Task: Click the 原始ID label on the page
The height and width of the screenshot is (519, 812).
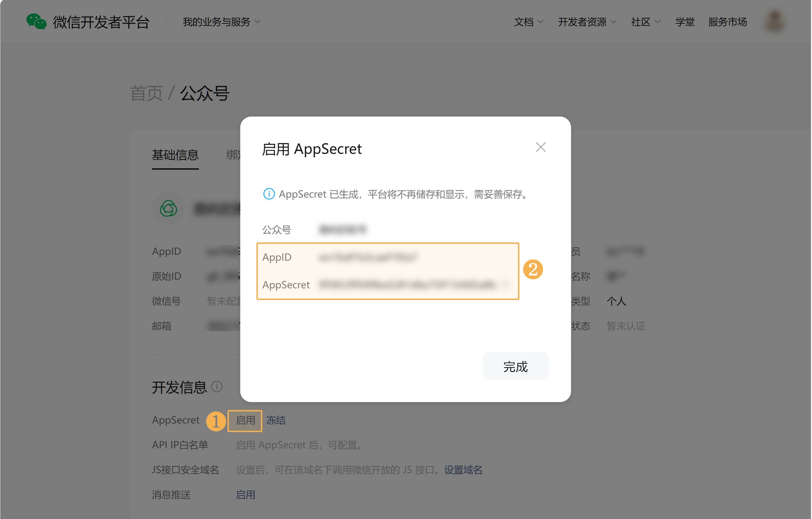Action: [167, 276]
